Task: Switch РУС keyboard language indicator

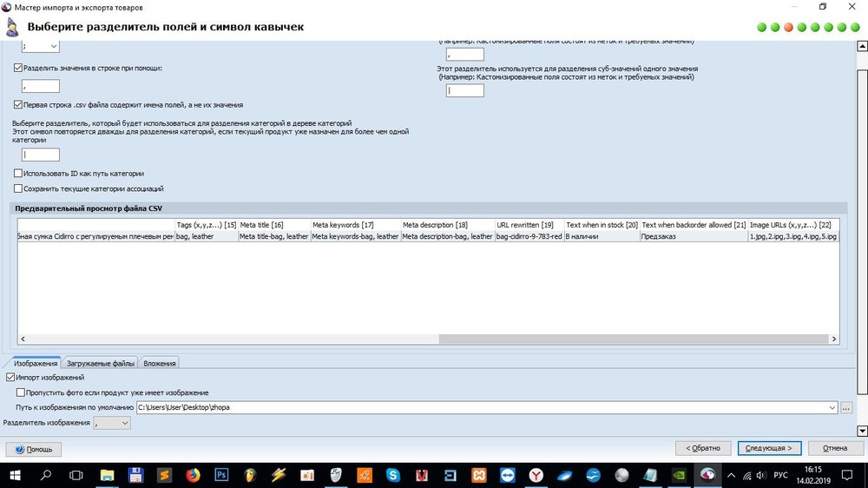Action: (780, 475)
